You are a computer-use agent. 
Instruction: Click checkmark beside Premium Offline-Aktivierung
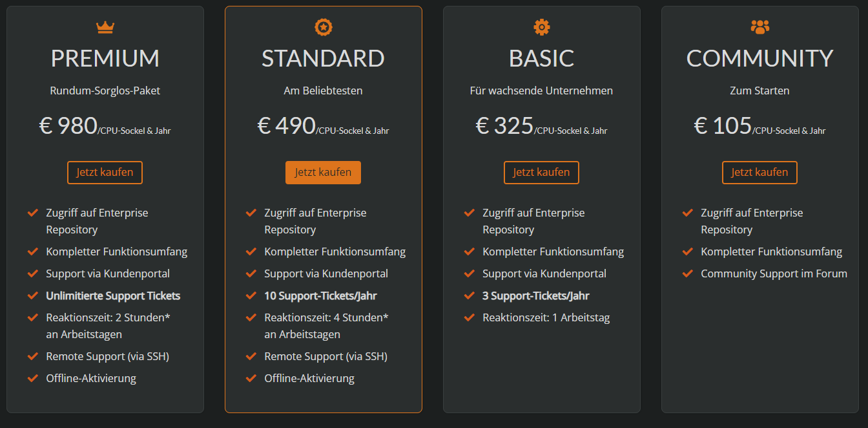32,378
